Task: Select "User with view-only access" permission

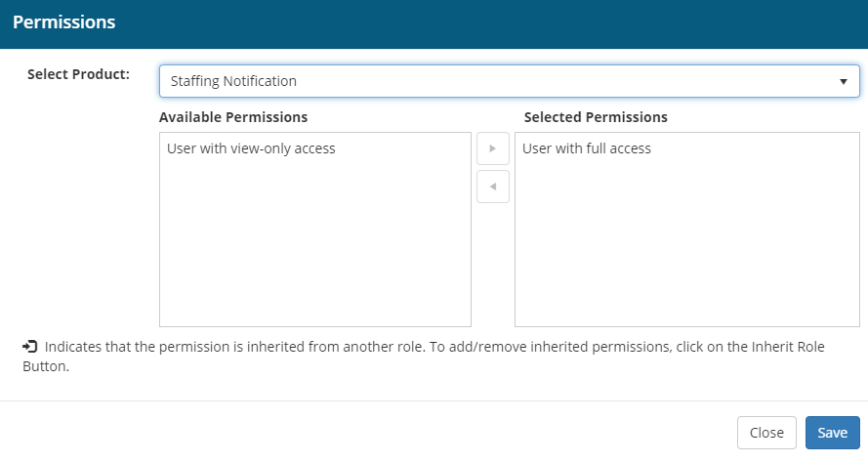Action: tap(251, 148)
